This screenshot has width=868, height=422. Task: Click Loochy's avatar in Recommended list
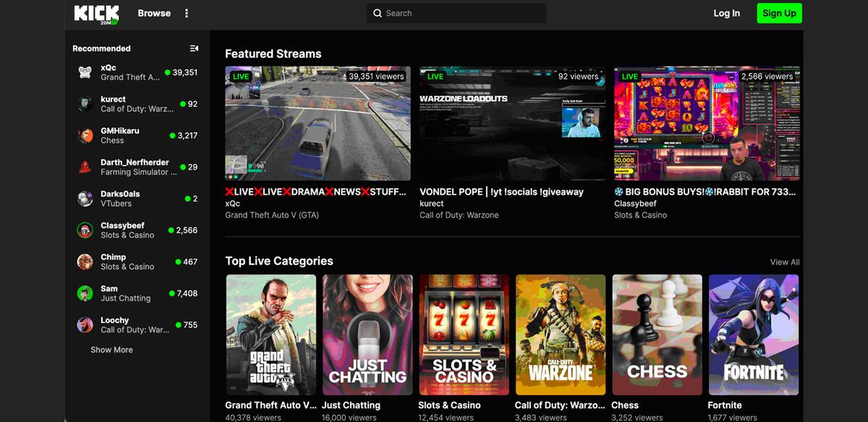click(x=85, y=325)
